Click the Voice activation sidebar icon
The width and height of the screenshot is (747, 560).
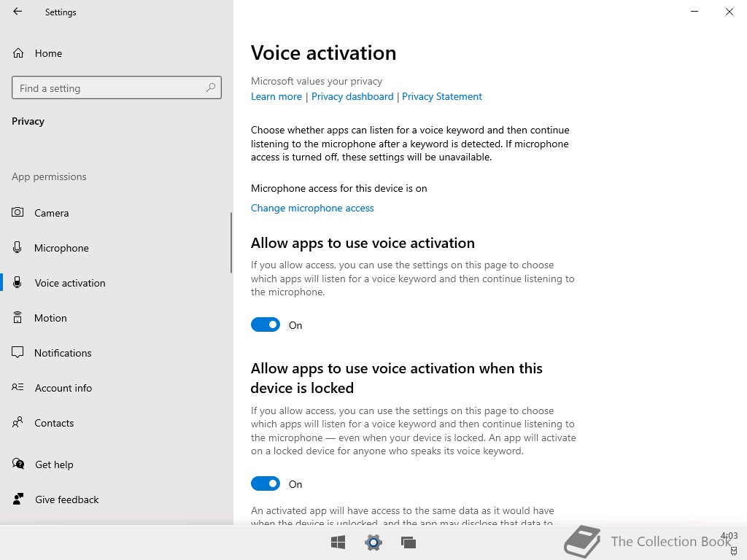click(18, 282)
